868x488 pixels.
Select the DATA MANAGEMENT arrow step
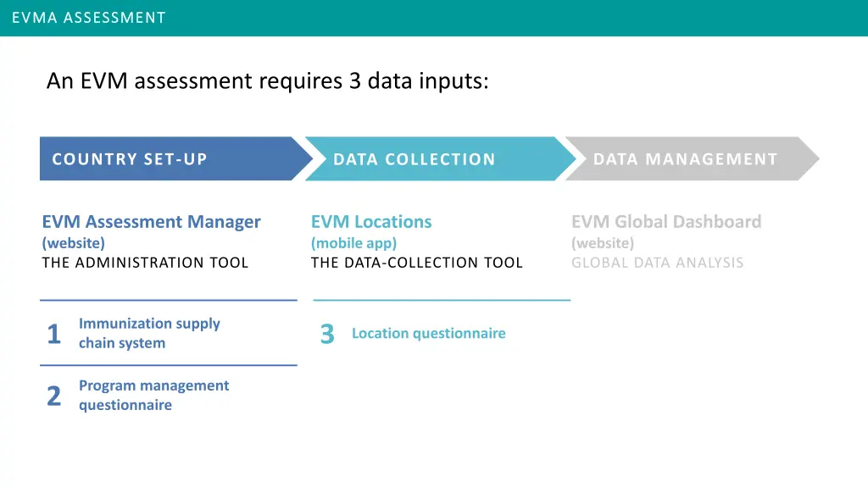pos(692,158)
